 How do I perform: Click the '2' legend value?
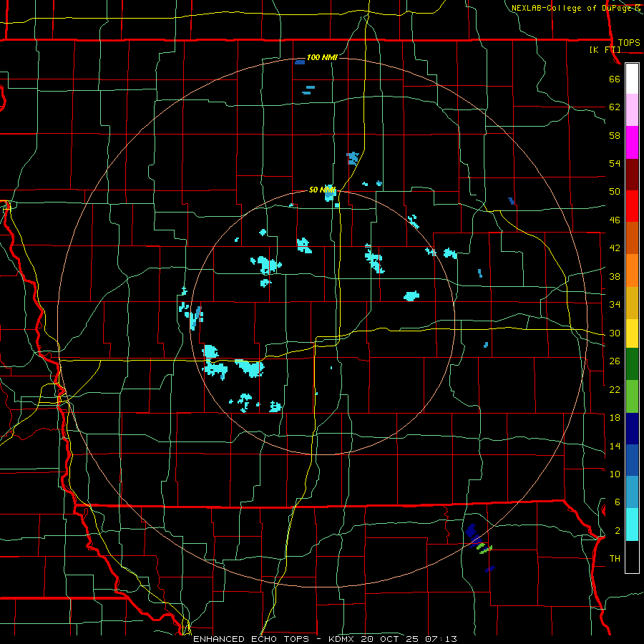tap(618, 530)
